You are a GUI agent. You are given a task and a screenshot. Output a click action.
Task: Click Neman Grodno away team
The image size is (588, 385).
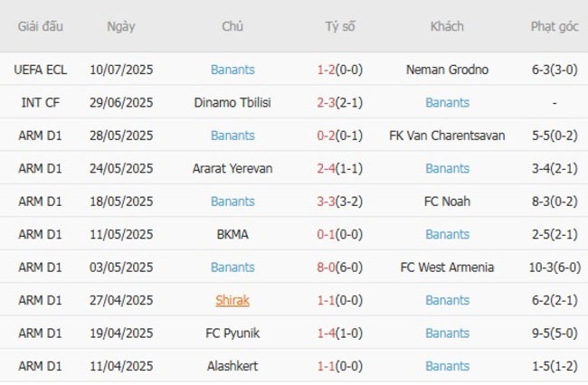tap(447, 70)
